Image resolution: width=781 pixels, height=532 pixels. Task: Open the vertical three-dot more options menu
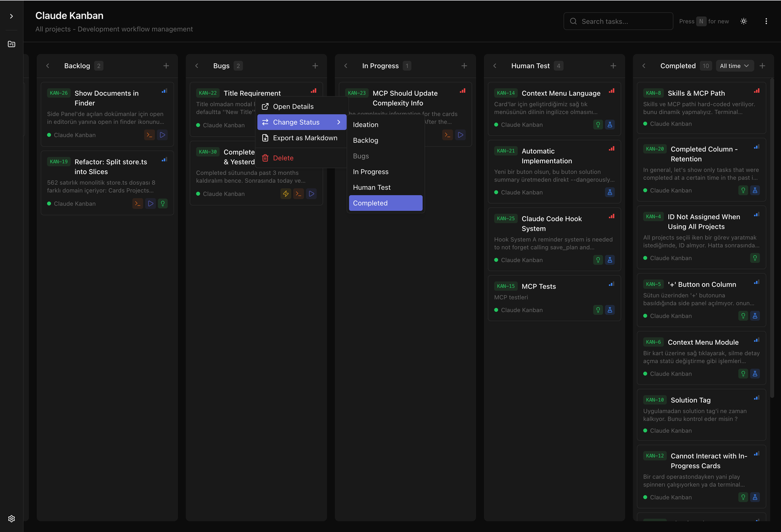pyautogui.click(x=766, y=21)
